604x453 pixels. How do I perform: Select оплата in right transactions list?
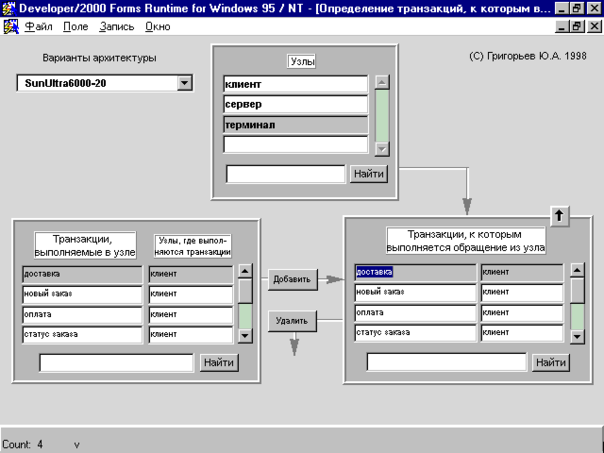(415, 312)
